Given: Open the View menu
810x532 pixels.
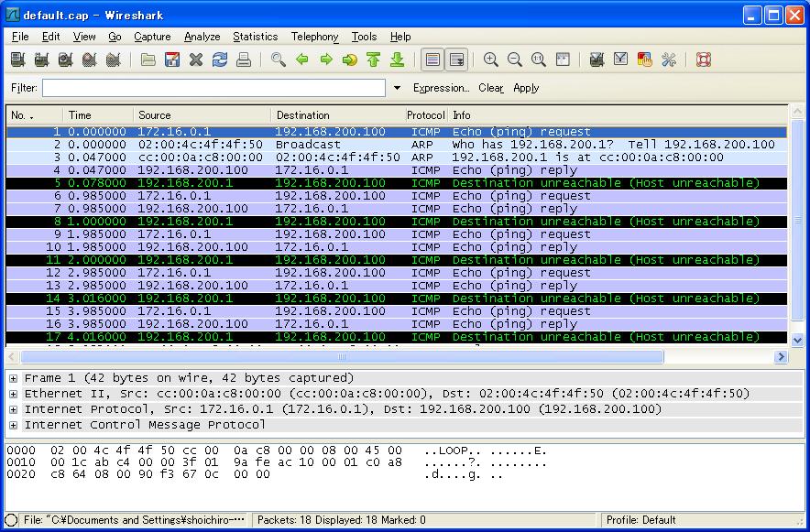Looking at the screenshot, I should (84, 37).
